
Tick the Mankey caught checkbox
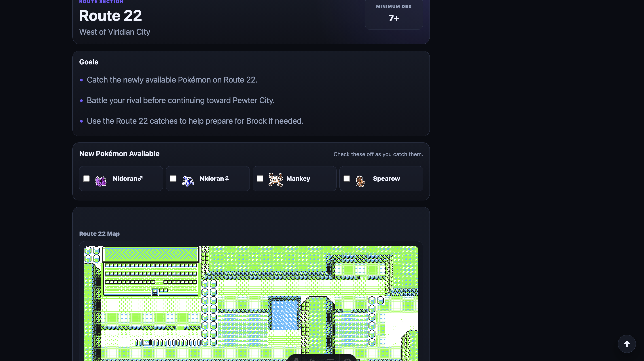click(260, 178)
